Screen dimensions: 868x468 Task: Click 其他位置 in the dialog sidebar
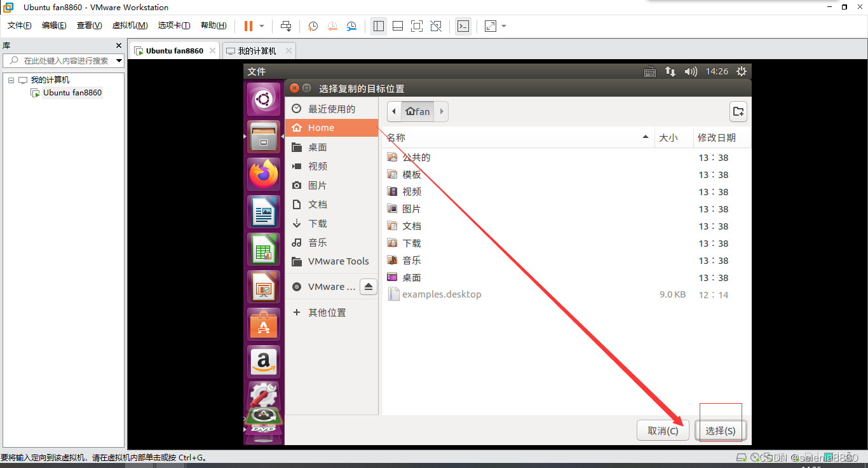click(x=332, y=312)
